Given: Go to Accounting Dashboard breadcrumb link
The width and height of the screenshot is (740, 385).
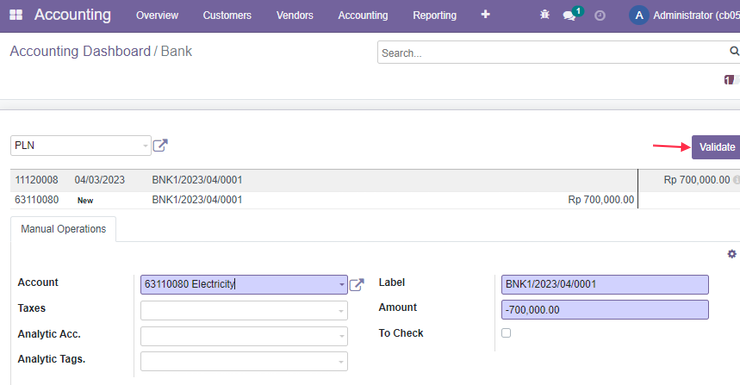Looking at the screenshot, I should coord(80,51).
